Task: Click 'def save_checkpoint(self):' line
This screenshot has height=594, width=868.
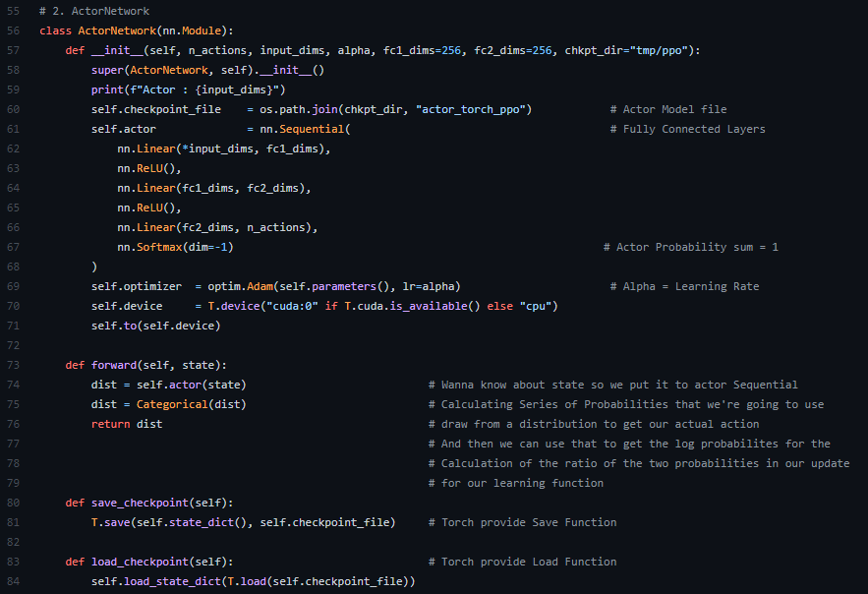Action: (x=149, y=503)
